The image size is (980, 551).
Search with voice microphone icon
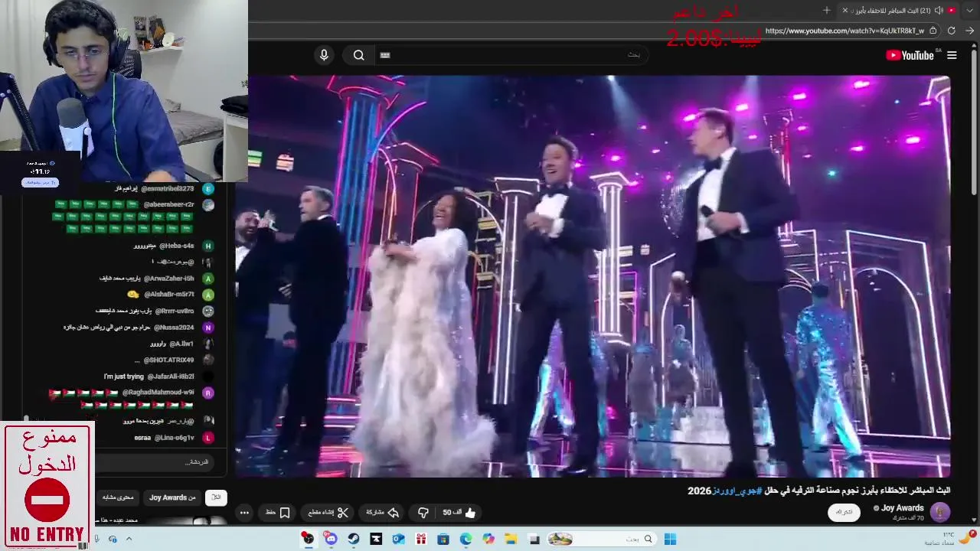tap(324, 55)
